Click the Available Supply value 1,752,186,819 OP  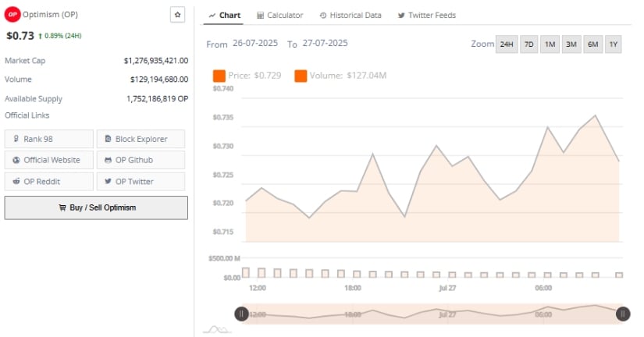click(x=158, y=99)
